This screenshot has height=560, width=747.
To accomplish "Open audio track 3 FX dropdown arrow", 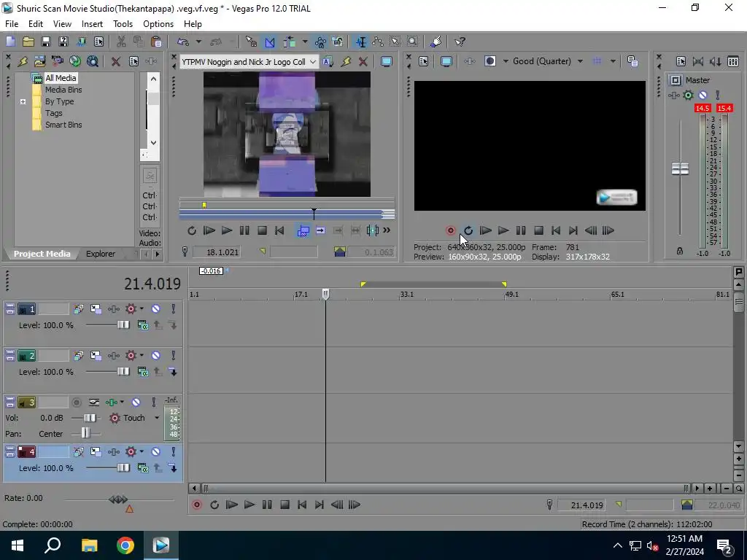I will point(122,402).
